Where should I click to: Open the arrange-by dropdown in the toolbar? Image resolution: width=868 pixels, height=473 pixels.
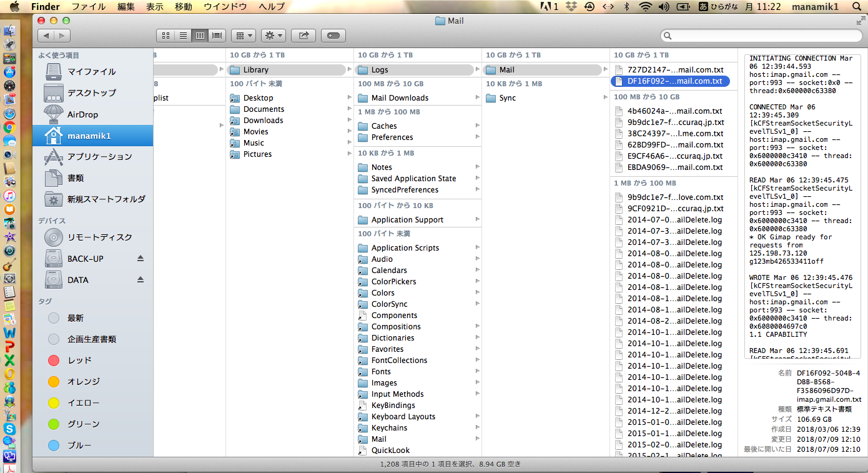coord(243,36)
